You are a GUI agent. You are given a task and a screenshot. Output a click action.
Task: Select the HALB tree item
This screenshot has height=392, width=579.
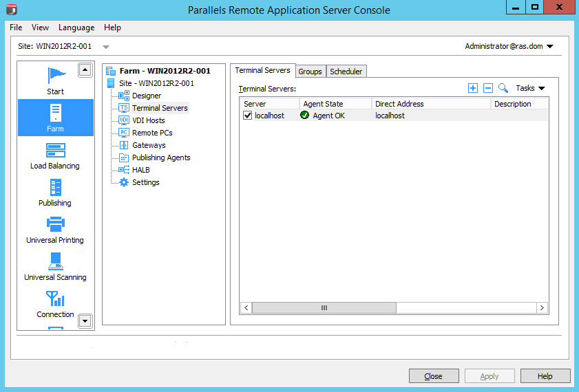point(141,170)
